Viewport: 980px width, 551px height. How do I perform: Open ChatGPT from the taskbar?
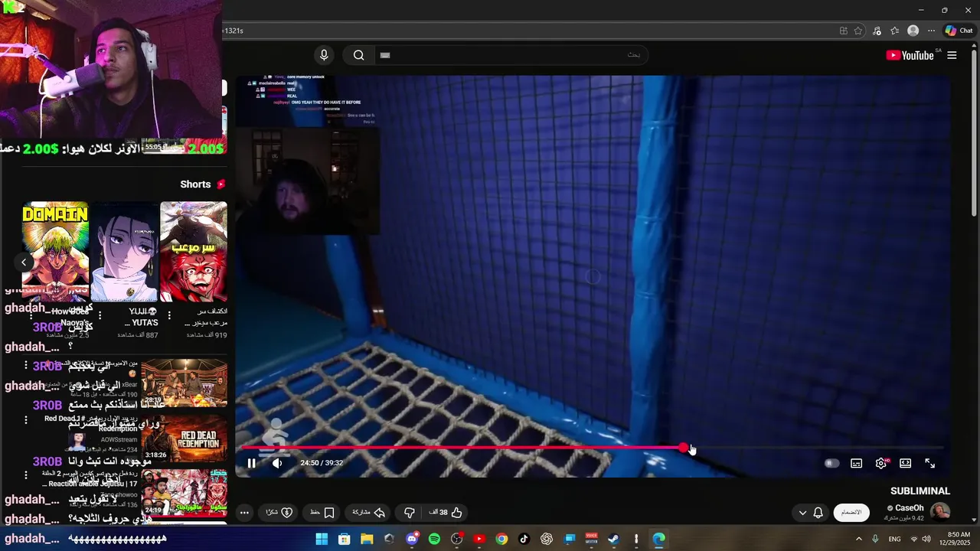547,539
